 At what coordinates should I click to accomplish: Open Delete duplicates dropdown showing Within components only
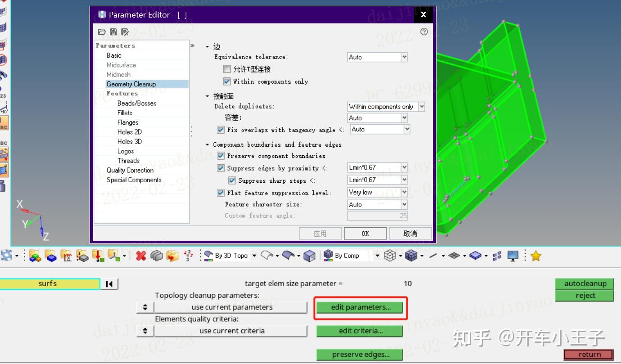pos(386,107)
